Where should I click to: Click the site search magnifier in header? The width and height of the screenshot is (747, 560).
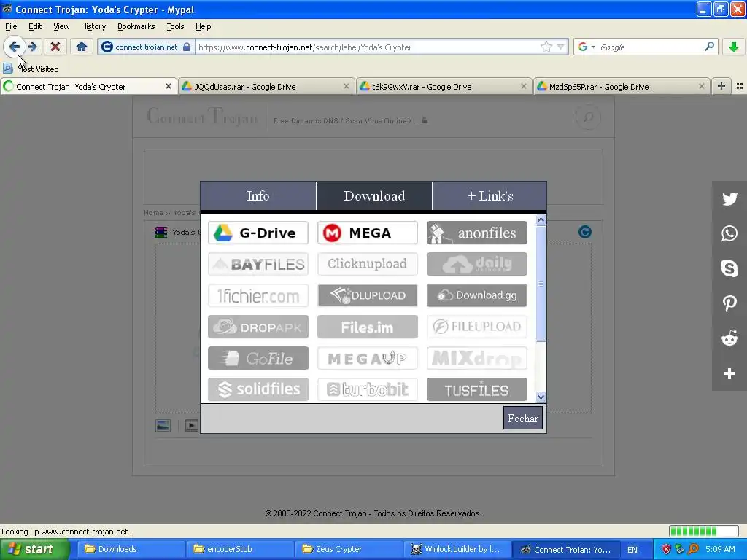(x=588, y=117)
